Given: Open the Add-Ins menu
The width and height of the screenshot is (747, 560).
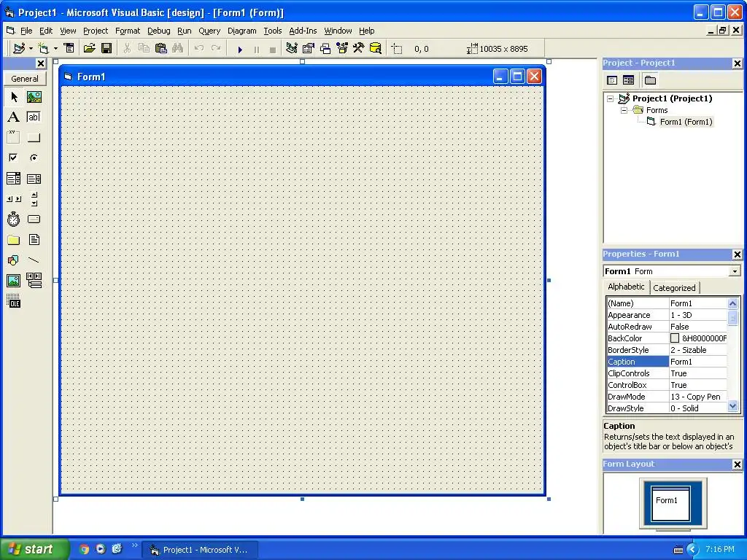Looking at the screenshot, I should point(303,31).
